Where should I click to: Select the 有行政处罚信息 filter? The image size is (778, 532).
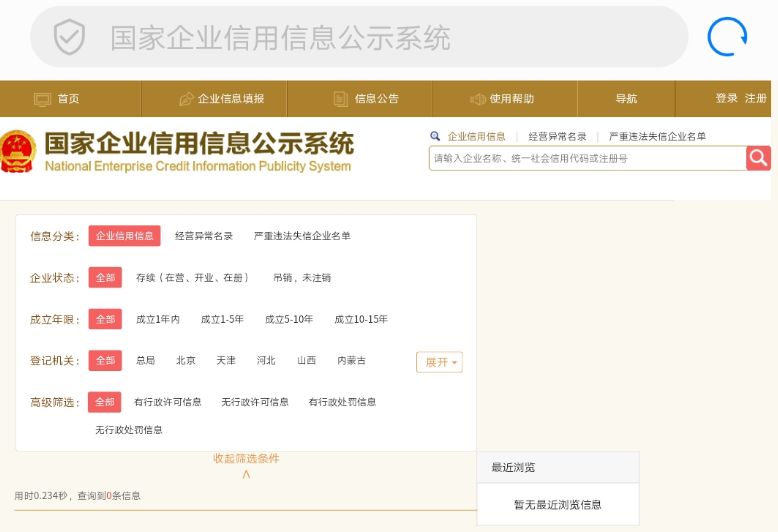(342, 402)
